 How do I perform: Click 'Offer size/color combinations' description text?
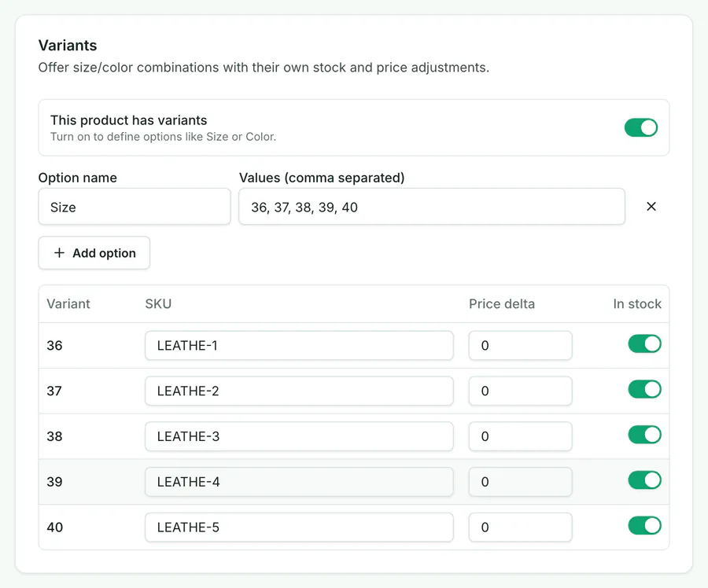[x=264, y=68]
